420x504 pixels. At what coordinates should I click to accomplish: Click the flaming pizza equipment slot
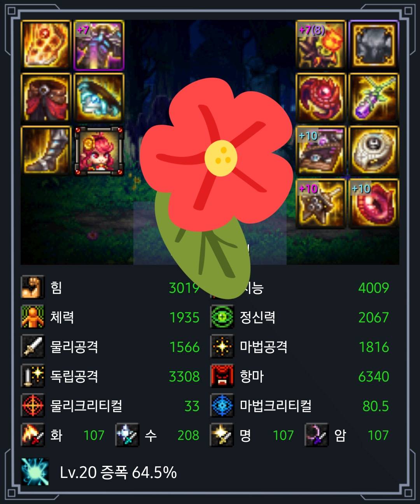(x=46, y=45)
